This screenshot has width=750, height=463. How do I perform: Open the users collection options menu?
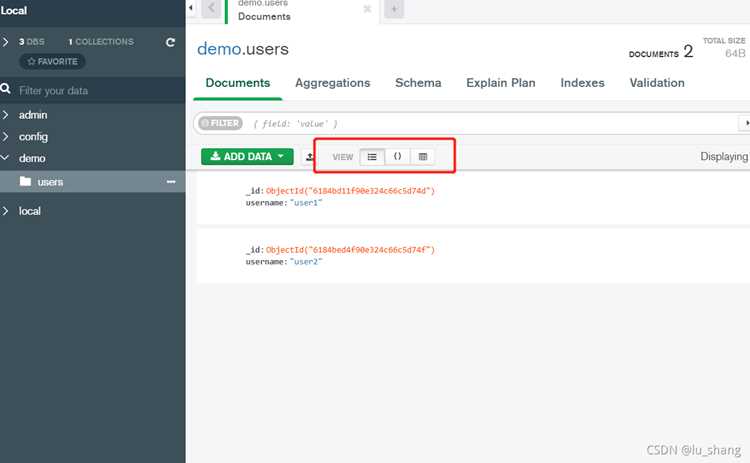tap(171, 182)
